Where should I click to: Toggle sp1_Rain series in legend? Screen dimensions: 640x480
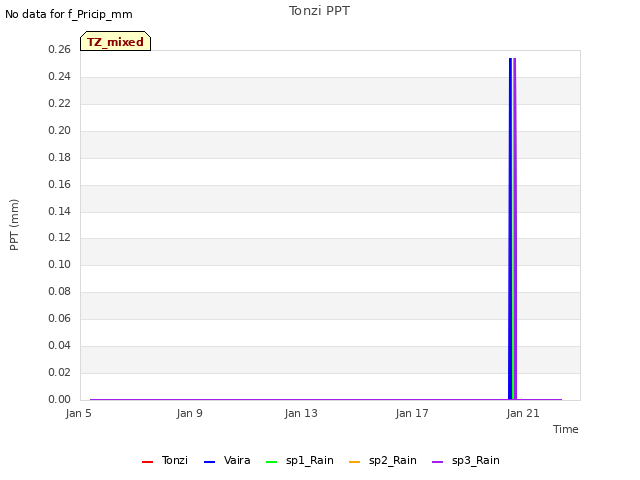(x=300, y=460)
